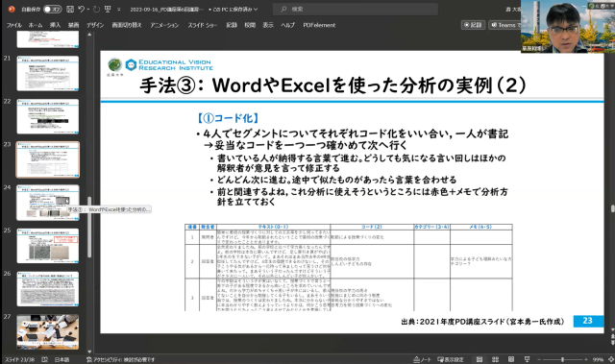615x364 pixels.
Task: Select slide 27 thumbnail
Action: (48, 332)
